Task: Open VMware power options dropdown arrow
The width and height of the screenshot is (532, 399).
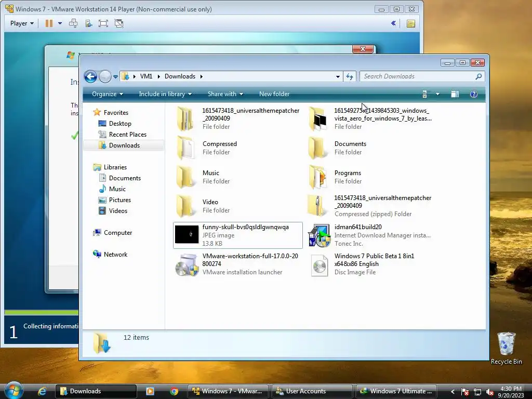Action: [x=60, y=23]
